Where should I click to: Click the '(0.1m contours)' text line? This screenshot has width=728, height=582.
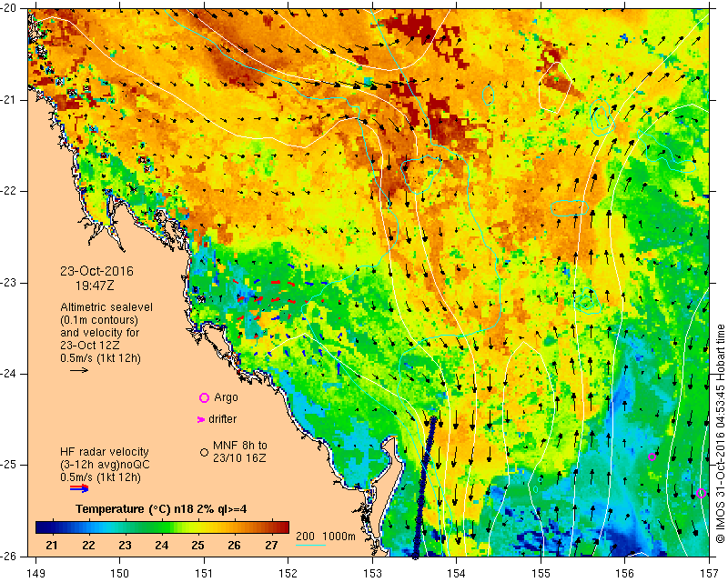(99, 320)
